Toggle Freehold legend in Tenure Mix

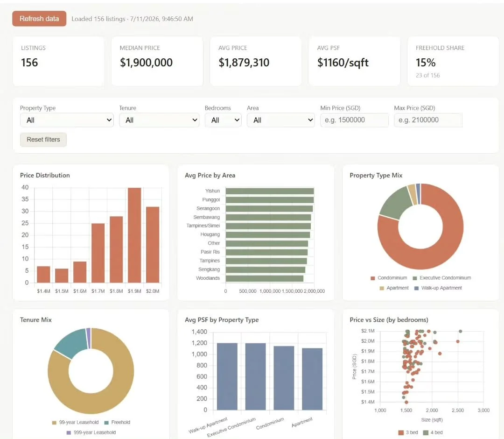click(117, 422)
